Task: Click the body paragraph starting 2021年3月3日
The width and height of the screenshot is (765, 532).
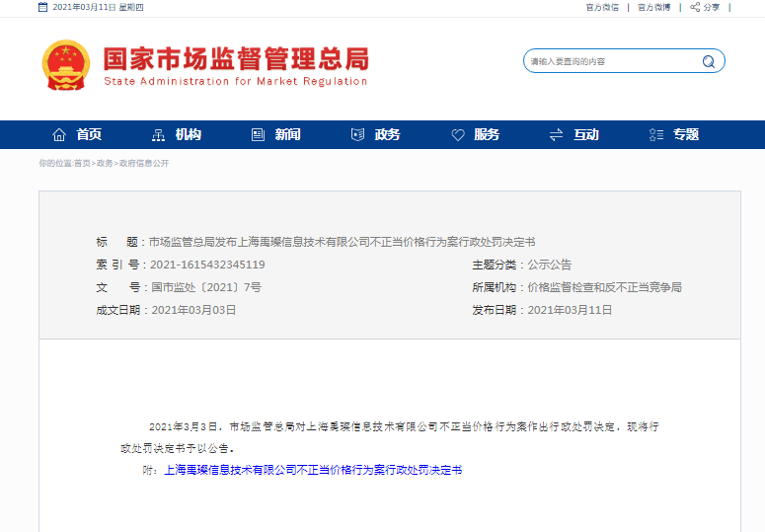Action: click(390, 437)
